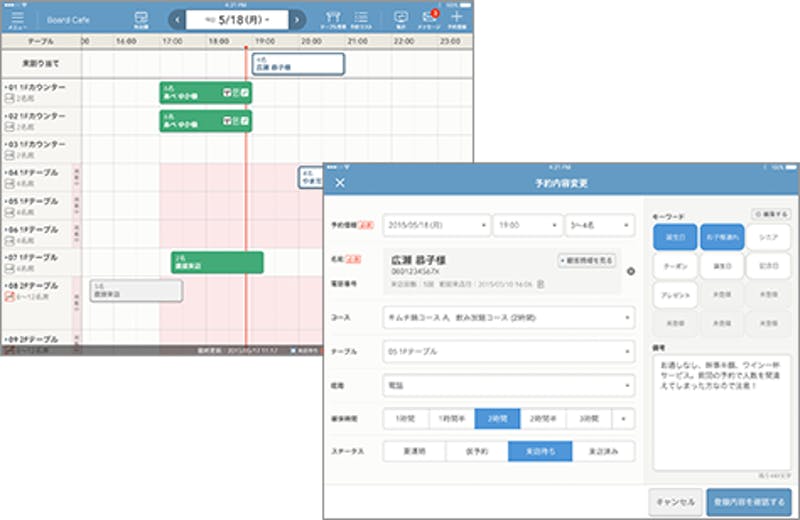Toggle the お子様連れ keyword tag

pos(722,236)
